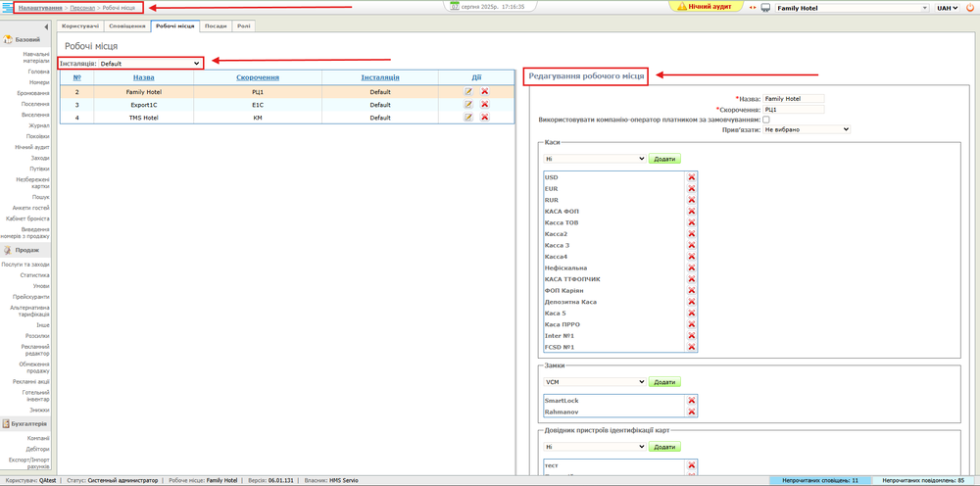Click Нічний аудит warning button
Image resolution: width=980 pixels, height=486 pixels.
[710, 7]
